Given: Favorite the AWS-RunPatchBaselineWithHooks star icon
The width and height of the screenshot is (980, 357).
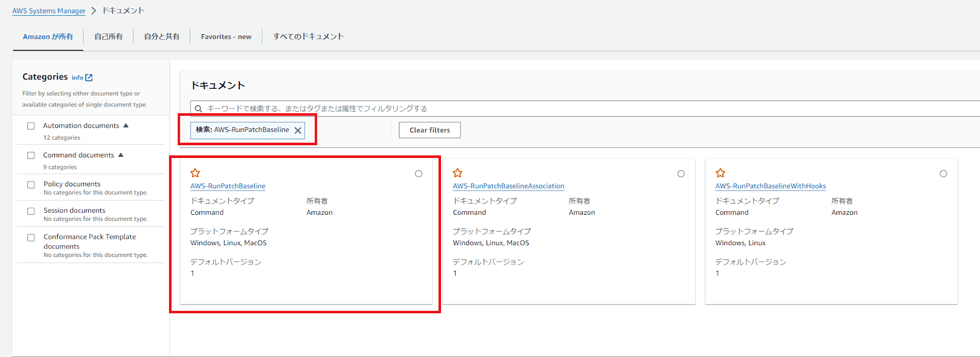Looking at the screenshot, I should (x=720, y=173).
